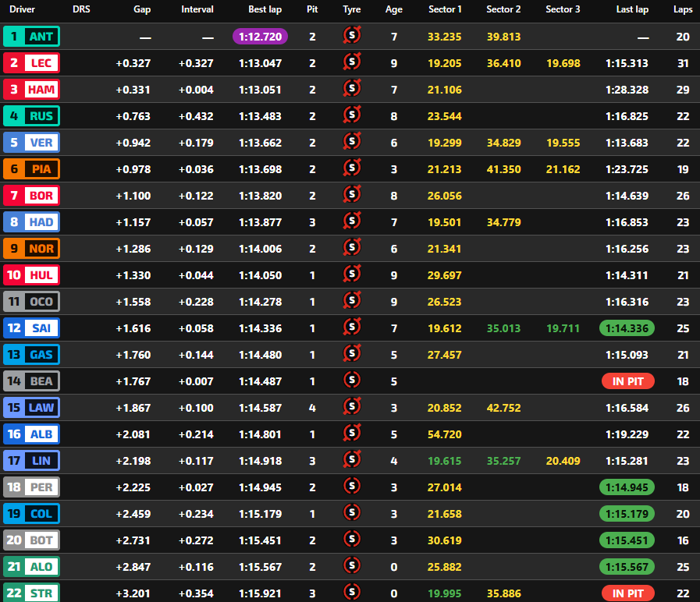The height and width of the screenshot is (602, 700).
Task: Click the Laps column header
Action: pos(683,9)
